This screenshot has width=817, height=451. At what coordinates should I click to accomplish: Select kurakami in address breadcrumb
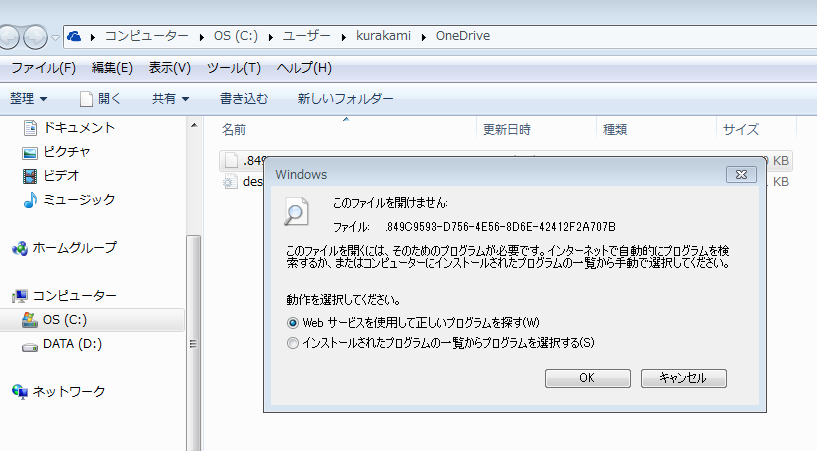tap(383, 36)
